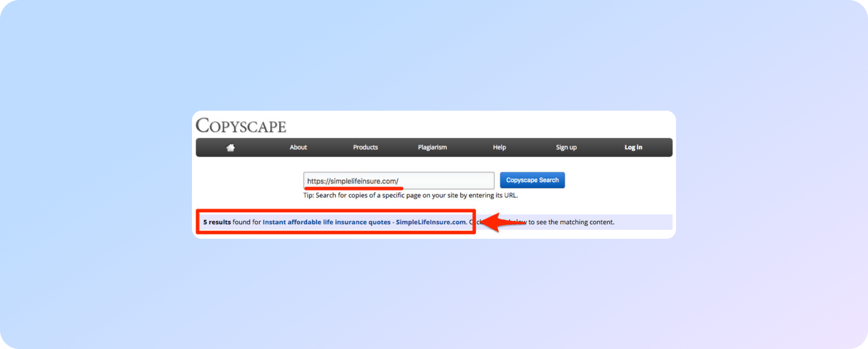Click the tip text about entering URL
The height and width of the screenshot is (349, 868).
[x=411, y=195]
